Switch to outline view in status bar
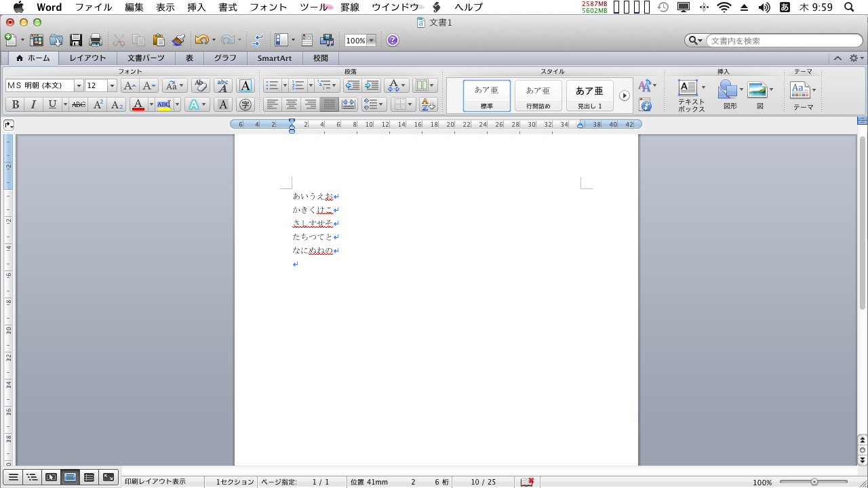Screen dimensions: 868x488 (32, 477)
